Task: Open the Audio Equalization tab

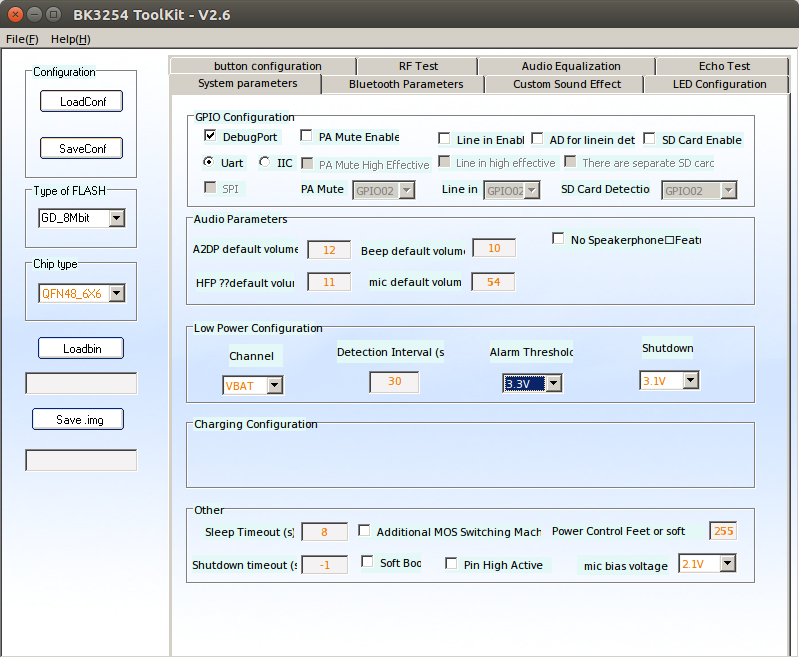Action: [567, 66]
